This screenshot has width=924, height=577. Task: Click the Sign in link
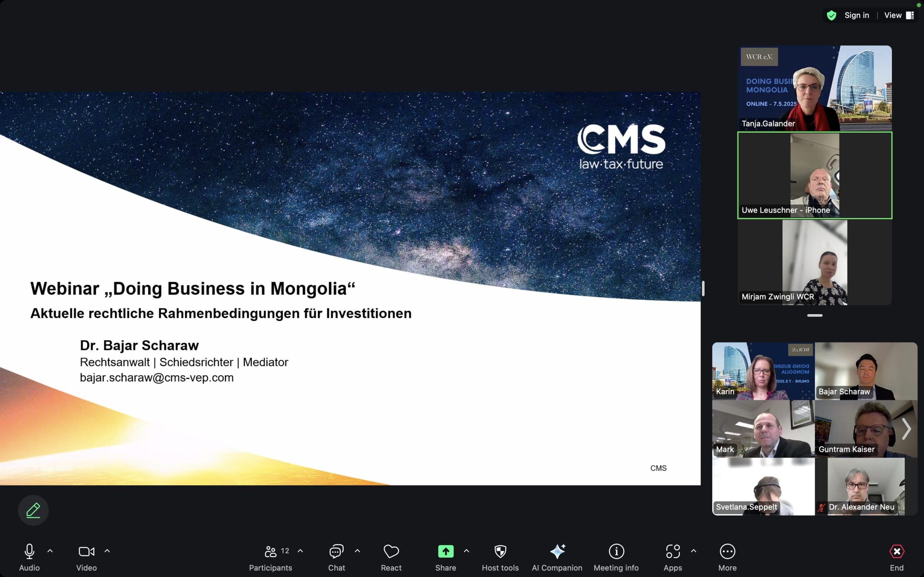(857, 15)
